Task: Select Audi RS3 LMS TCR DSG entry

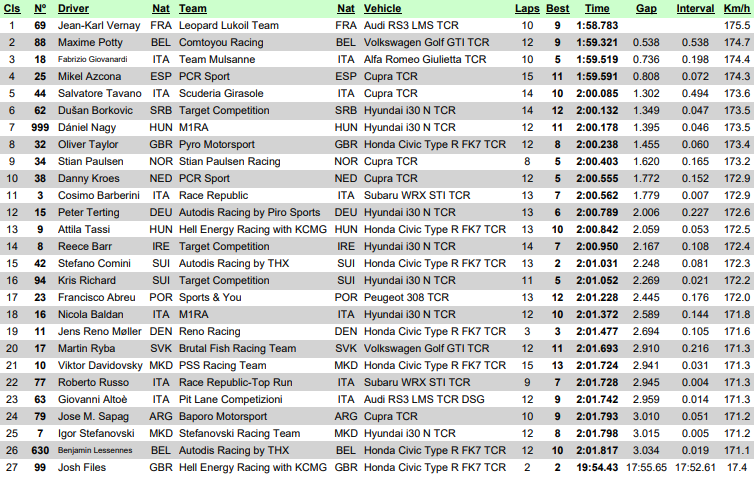Action: pos(424,400)
